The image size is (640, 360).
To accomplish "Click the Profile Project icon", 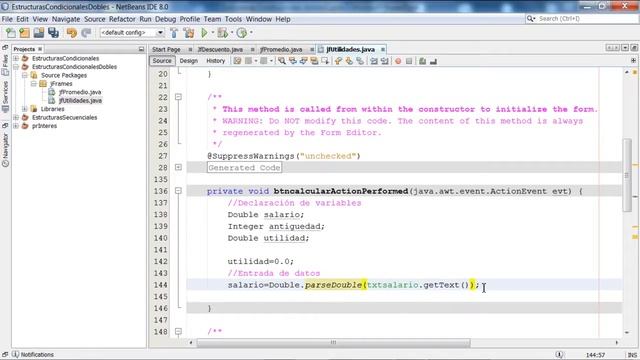I will click(x=242, y=33).
